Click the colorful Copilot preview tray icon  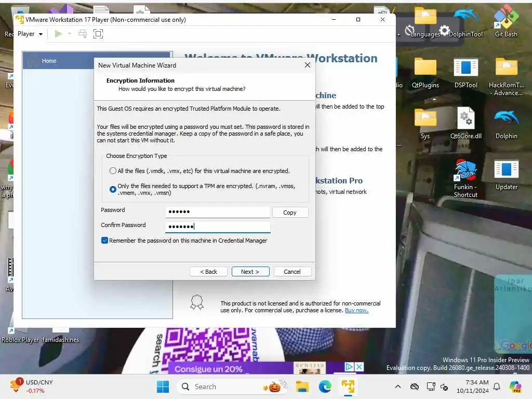point(515,387)
